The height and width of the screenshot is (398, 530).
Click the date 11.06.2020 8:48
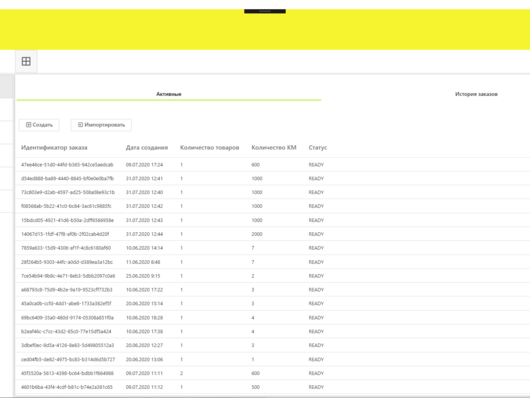(x=143, y=262)
